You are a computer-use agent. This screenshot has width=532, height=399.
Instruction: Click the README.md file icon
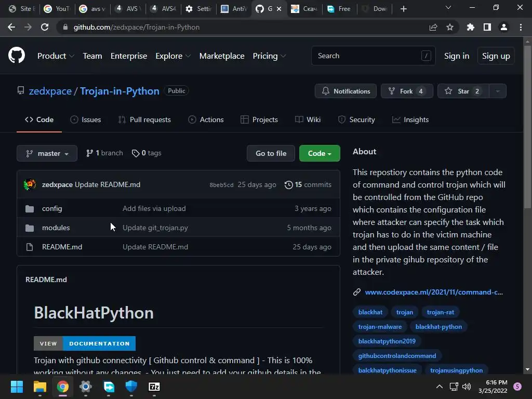(30, 247)
